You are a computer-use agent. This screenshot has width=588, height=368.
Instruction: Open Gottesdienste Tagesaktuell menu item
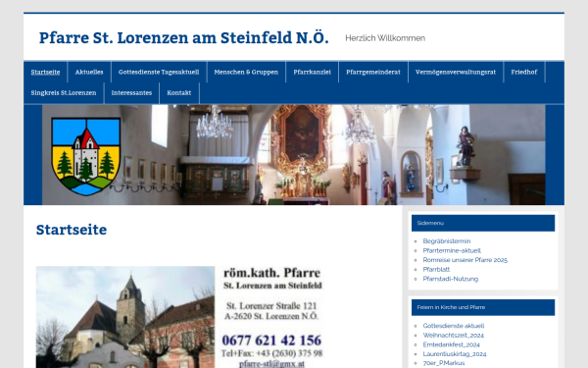pos(159,72)
